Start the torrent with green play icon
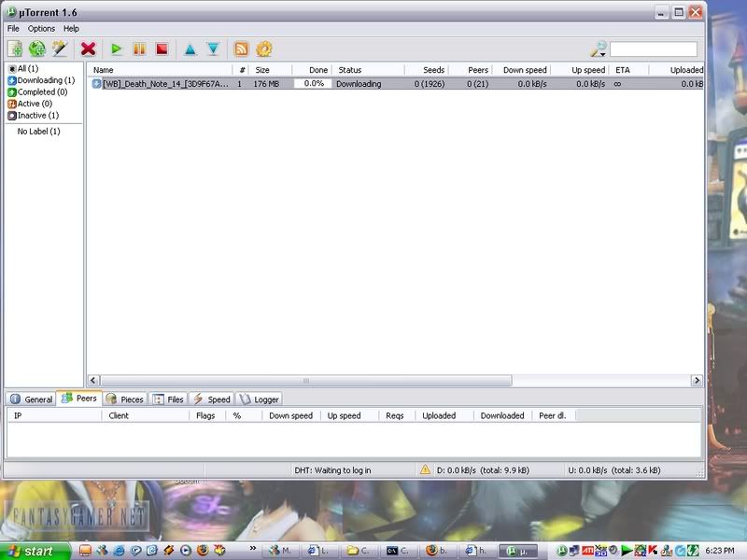 point(117,49)
